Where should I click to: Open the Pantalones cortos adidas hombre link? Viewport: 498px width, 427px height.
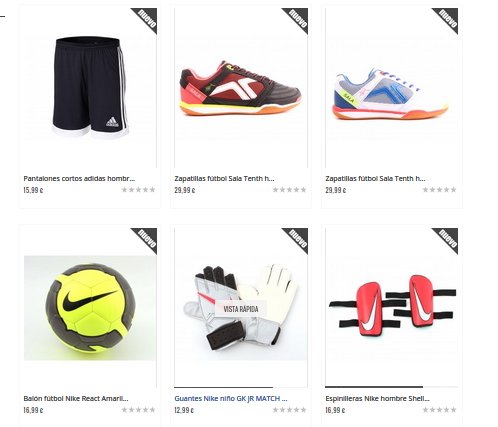click(79, 178)
